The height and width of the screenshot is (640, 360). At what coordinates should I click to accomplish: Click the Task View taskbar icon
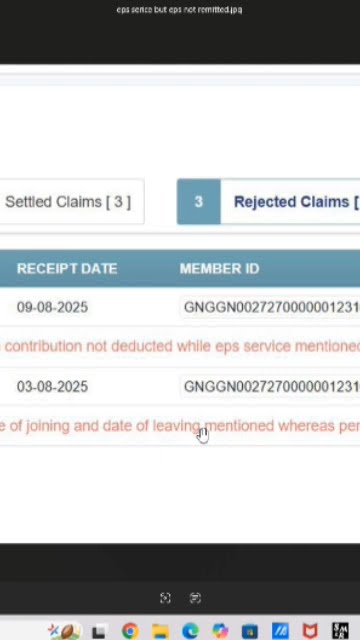[99, 632]
